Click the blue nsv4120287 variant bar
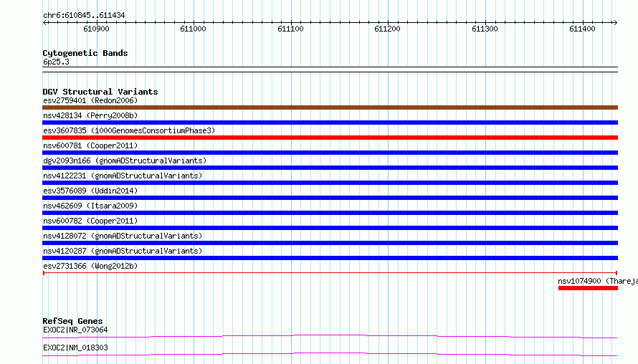This screenshot has width=638, height=364. pyautogui.click(x=330, y=258)
